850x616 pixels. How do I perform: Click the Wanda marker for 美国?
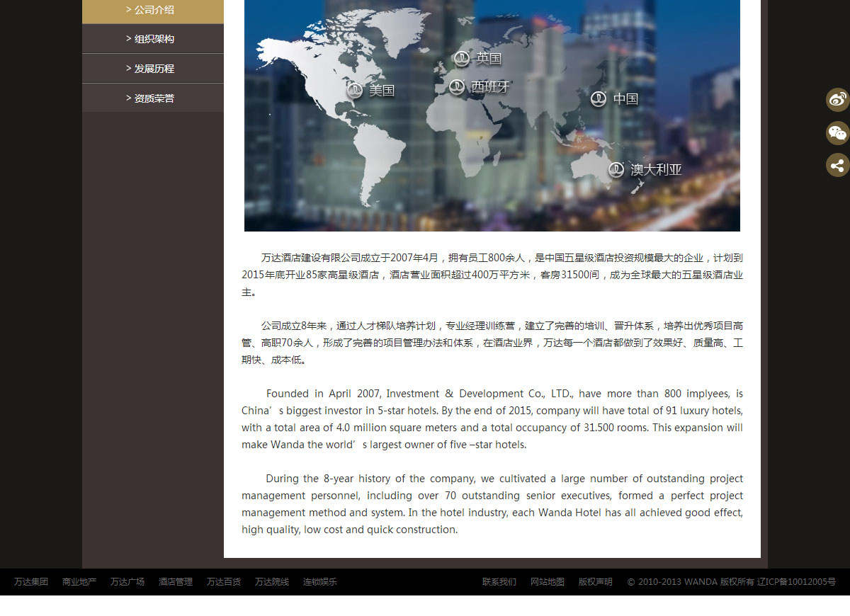click(355, 91)
